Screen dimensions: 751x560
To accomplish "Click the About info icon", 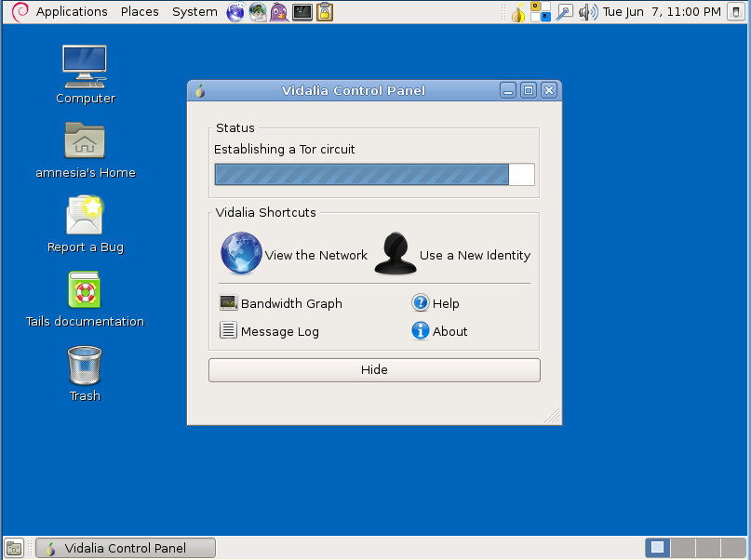I will pyautogui.click(x=420, y=330).
